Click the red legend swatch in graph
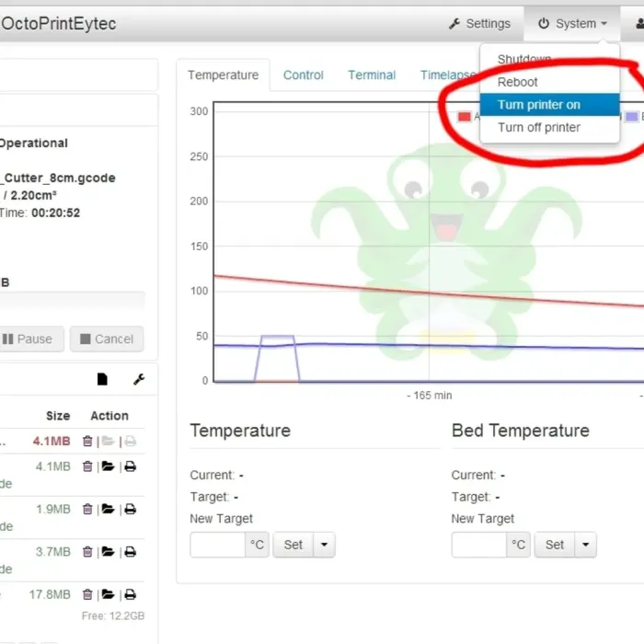Viewport: 644px width, 644px height. [464, 117]
